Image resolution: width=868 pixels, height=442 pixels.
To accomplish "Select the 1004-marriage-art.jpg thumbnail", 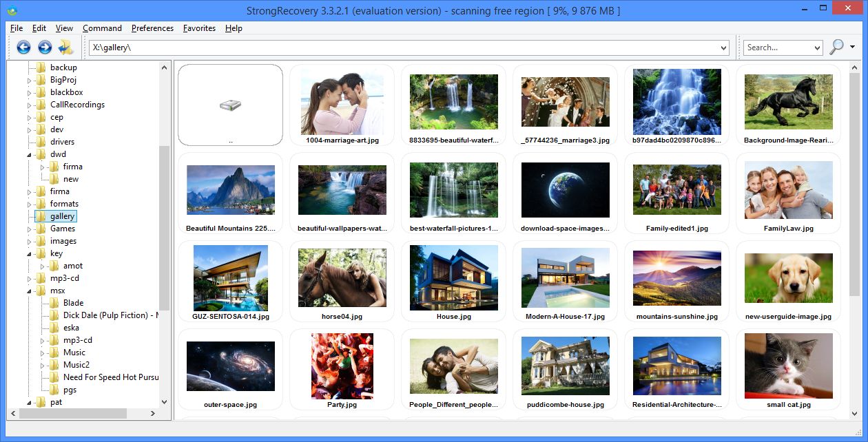I will [x=342, y=105].
